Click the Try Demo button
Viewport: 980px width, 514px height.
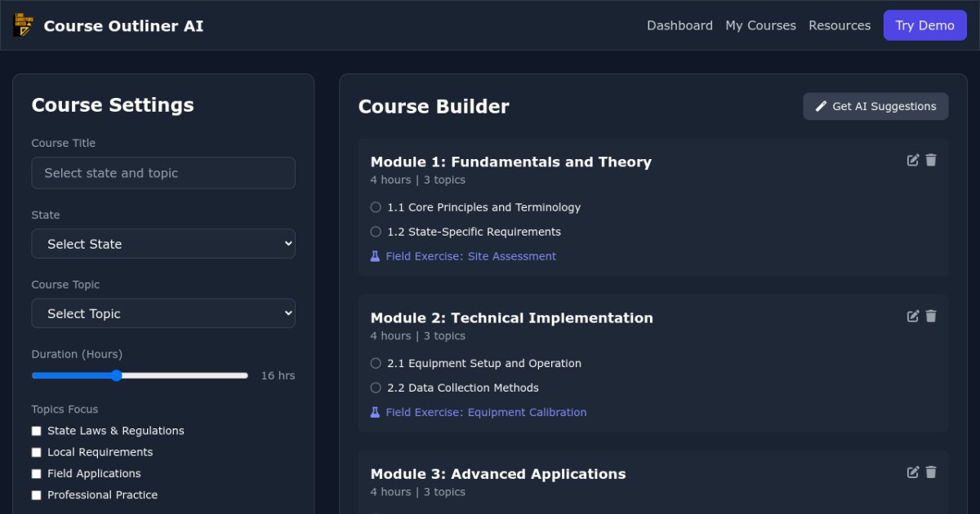925,25
